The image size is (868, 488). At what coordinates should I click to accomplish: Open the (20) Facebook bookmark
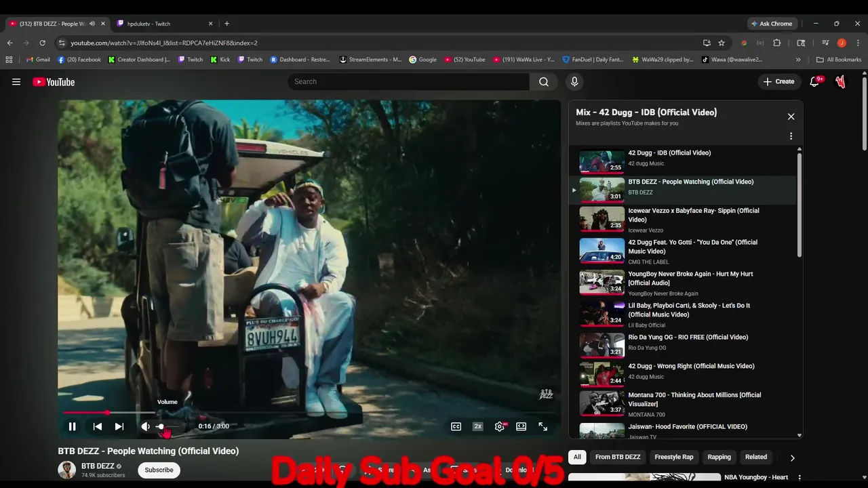[x=79, y=60]
